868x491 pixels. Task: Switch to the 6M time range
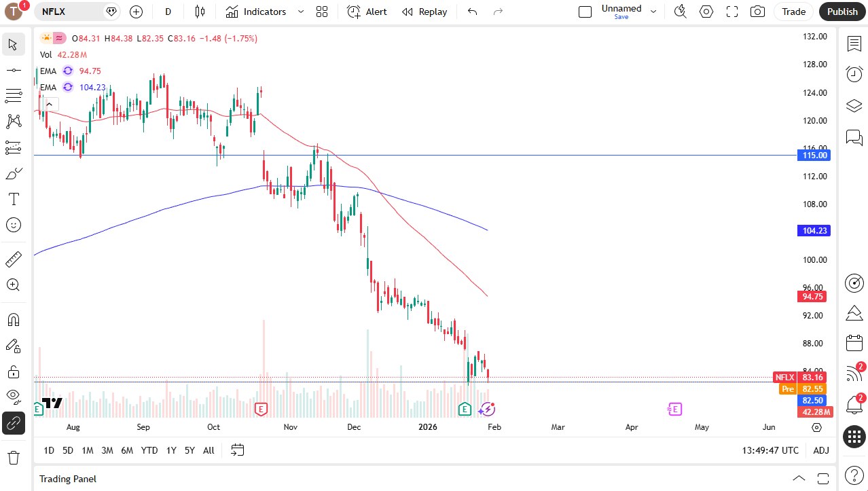pyautogui.click(x=127, y=450)
